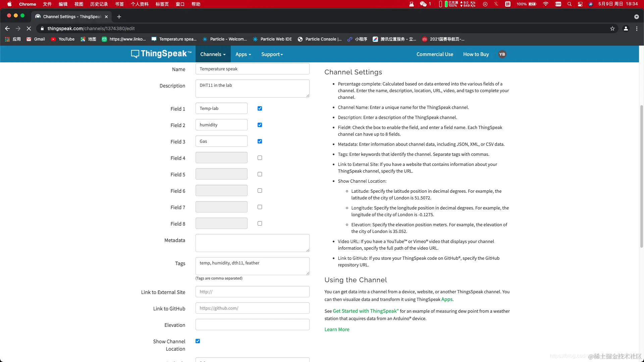Click into the Description text area
The width and height of the screenshot is (644, 362).
click(x=252, y=88)
